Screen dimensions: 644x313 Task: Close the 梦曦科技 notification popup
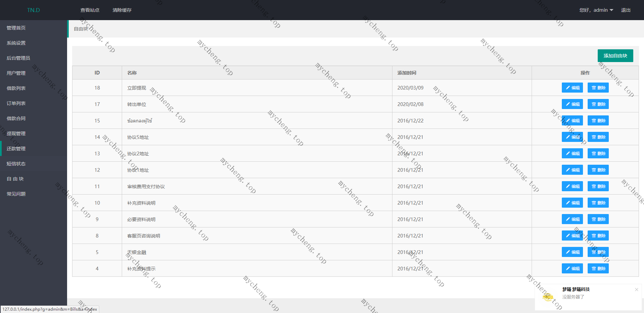pyautogui.click(x=636, y=290)
